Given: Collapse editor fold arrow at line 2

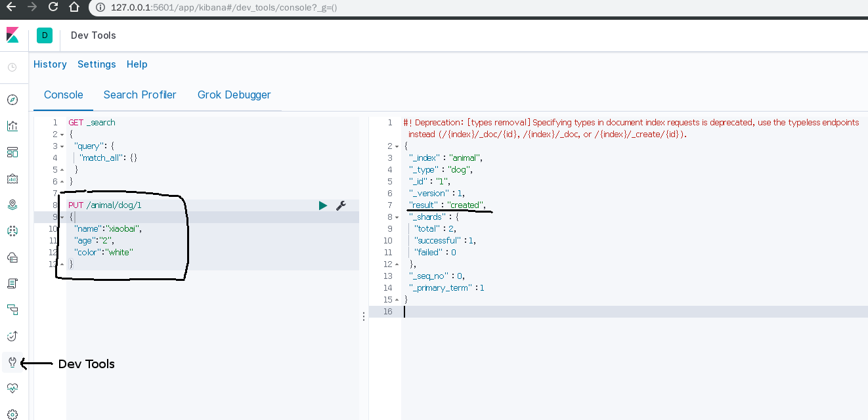Looking at the screenshot, I should (62, 135).
